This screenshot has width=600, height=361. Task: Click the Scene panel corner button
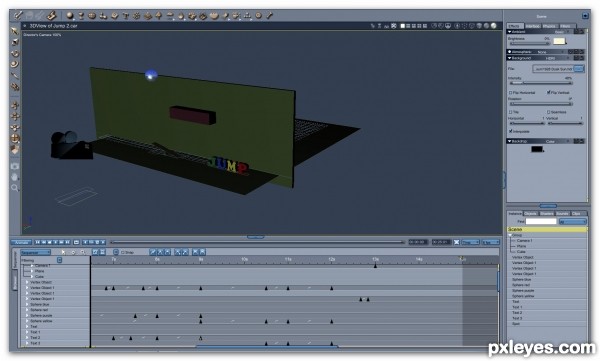click(585, 16)
